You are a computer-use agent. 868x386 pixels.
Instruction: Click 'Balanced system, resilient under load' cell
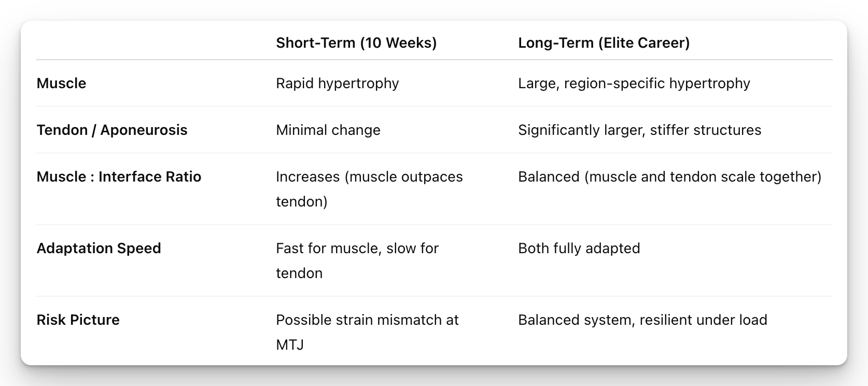642,320
